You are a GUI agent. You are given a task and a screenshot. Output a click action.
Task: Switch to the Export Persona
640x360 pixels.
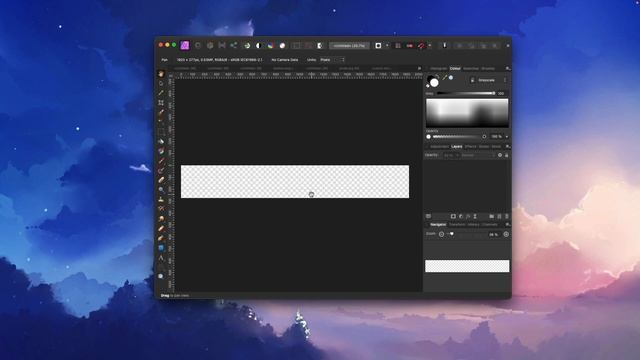(234, 45)
